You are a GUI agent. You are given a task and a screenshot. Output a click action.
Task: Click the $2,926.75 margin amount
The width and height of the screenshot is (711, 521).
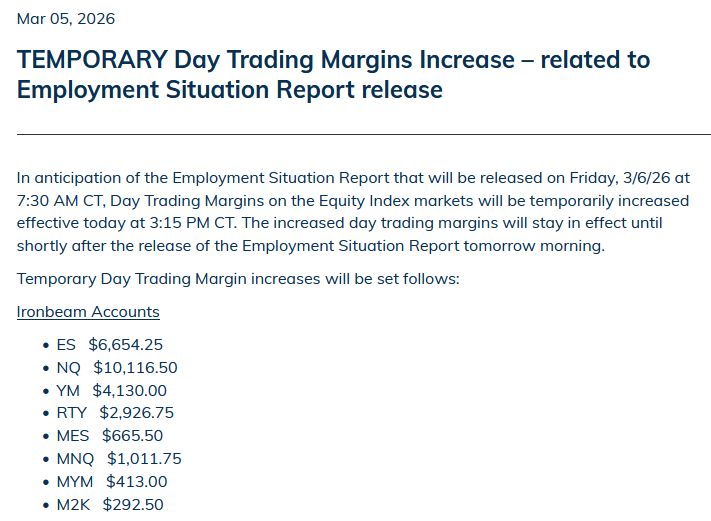coord(137,413)
